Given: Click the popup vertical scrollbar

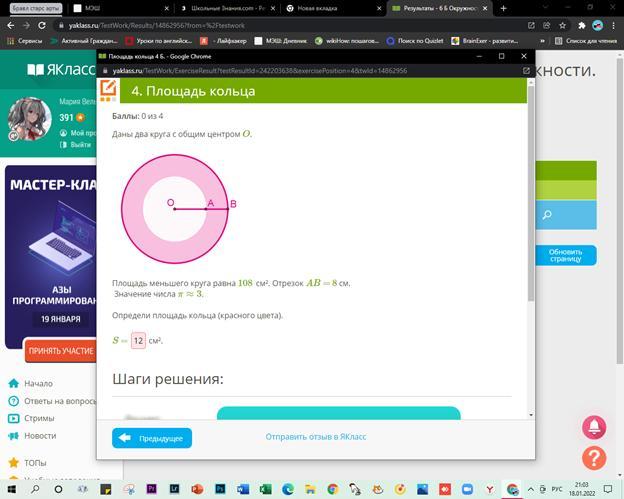Looking at the screenshot, I should click(x=531, y=193).
